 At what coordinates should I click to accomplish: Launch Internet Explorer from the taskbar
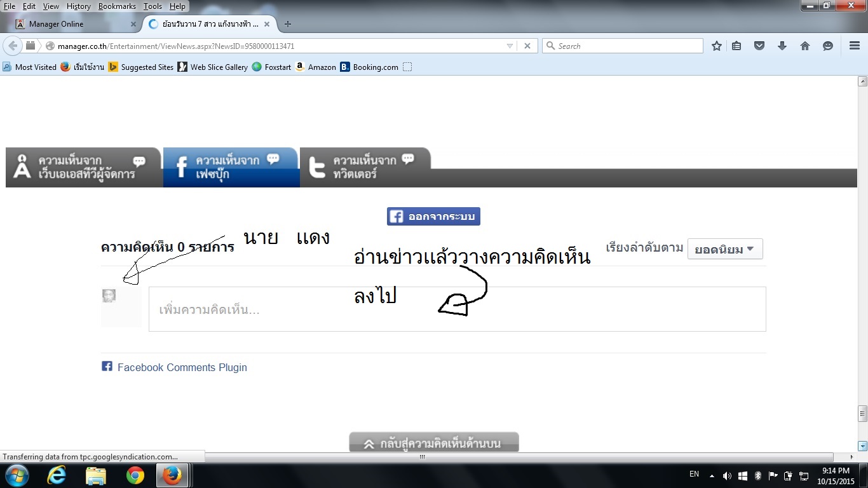pos(57,475)
